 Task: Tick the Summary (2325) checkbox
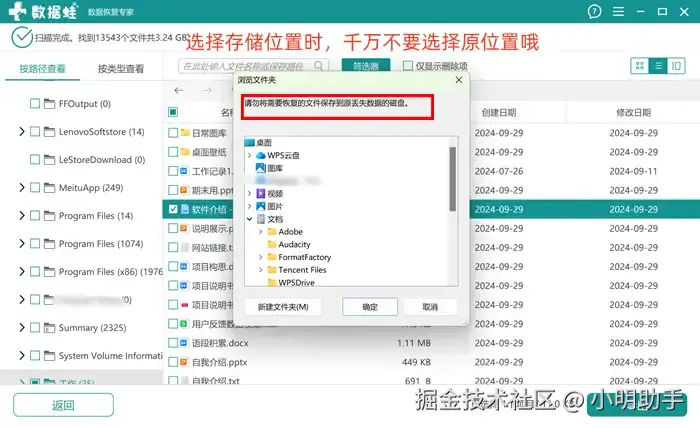(35, 328)
